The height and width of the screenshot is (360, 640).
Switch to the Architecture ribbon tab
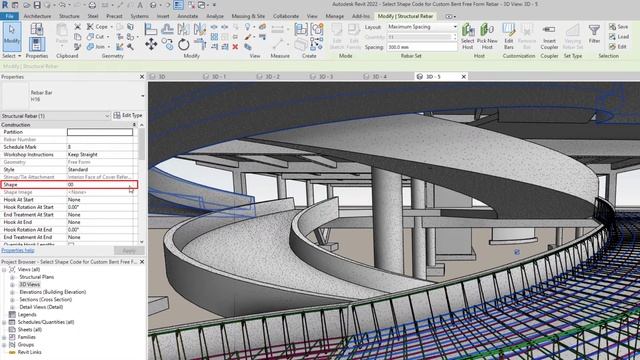coord(37,16)
